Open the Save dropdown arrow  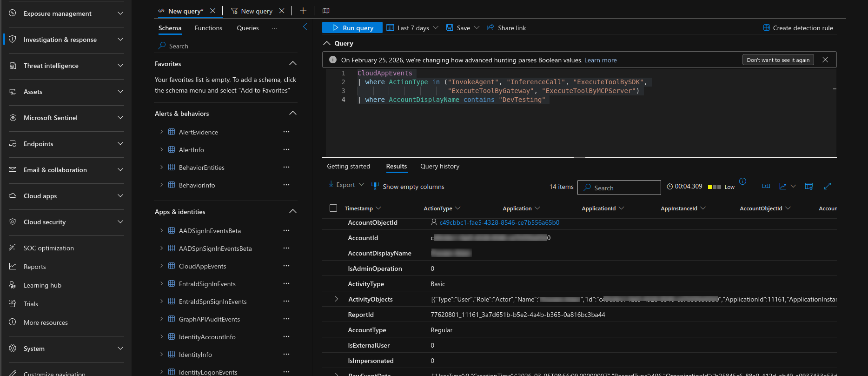(477, 28)
